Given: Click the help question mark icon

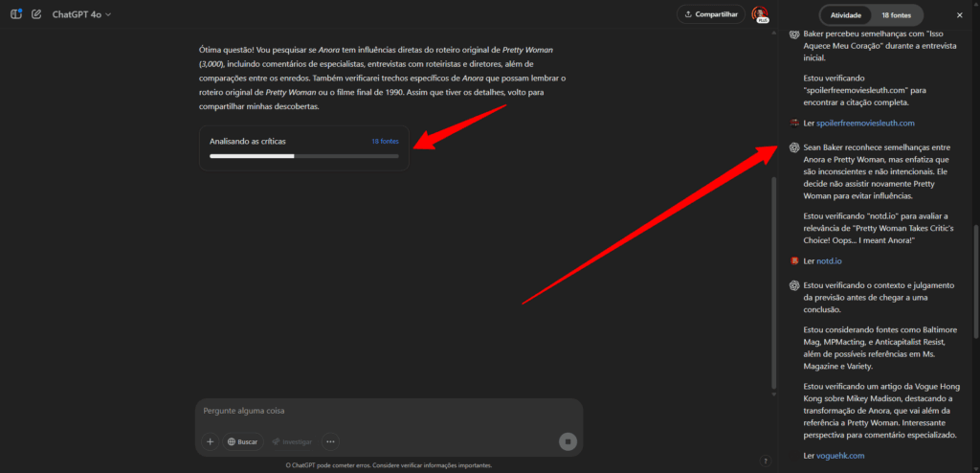Looking at the screenshot, I should 766,462.
